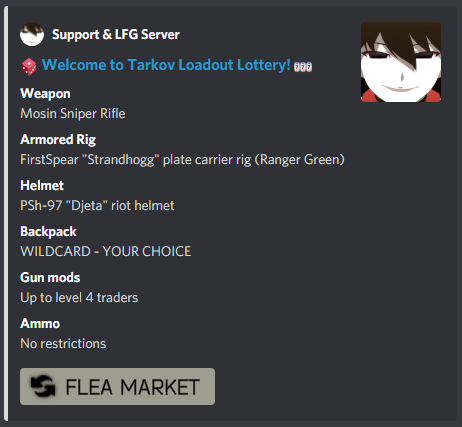Click the Up to level 4 traders text
Screen dimensions: 462x427
pos(79,297)
